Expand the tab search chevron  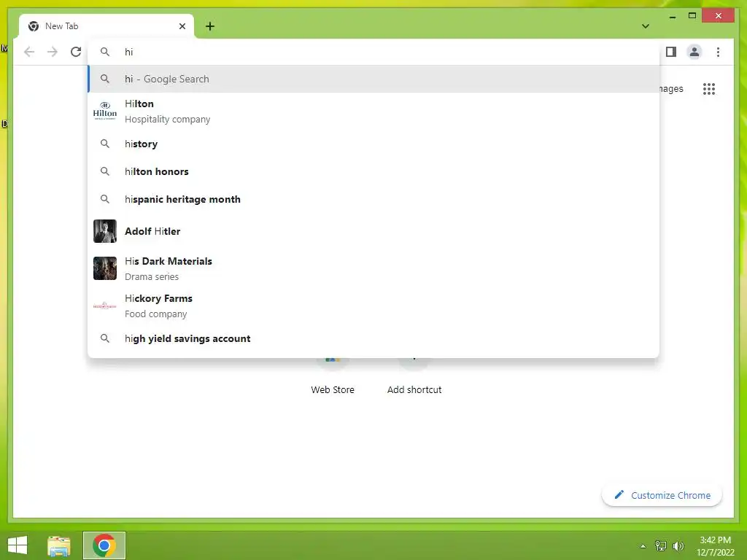point(645,26)
